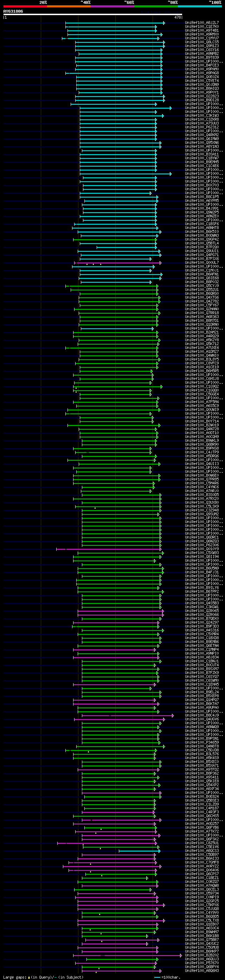This screenshot has height=980, width=225.
Task: Select label UniRef100_A9NPB2
Action: pos(202,53)
